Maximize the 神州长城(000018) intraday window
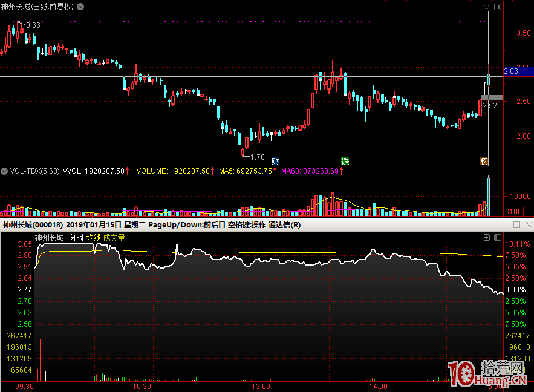This screenshot has height=392, width=534. [516, 225]
